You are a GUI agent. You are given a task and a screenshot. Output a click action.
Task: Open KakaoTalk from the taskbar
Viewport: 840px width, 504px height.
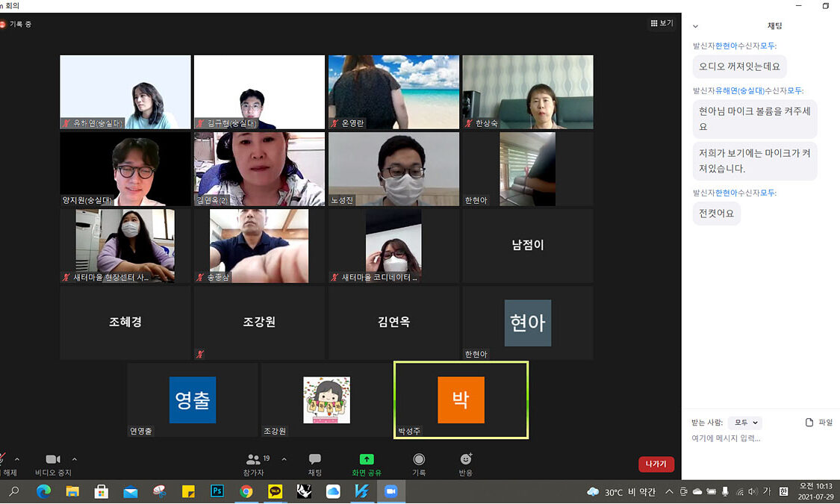[276, 491]
